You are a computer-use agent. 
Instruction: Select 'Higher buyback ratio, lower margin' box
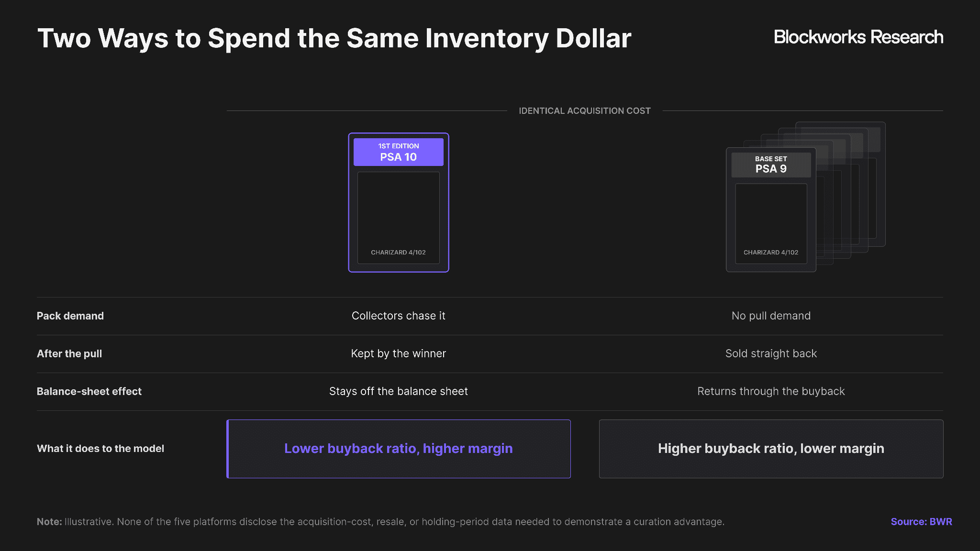click(x=771, y=449)
